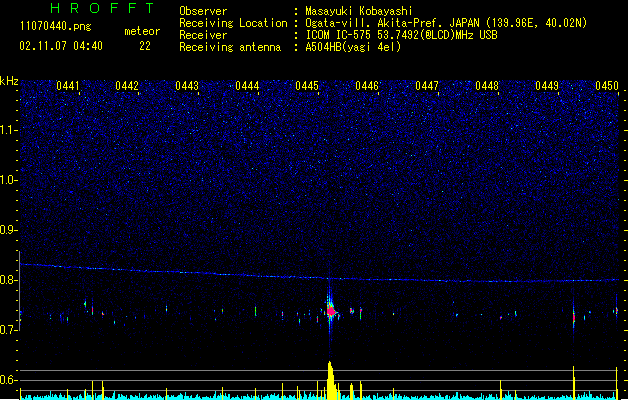
Task: Click the Ogata-vill. Akita-Pref. JAPAN location text
Action: tap(446, 23)
